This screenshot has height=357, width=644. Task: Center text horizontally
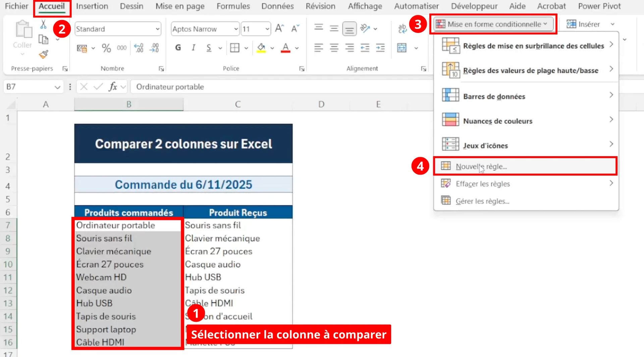334,48
